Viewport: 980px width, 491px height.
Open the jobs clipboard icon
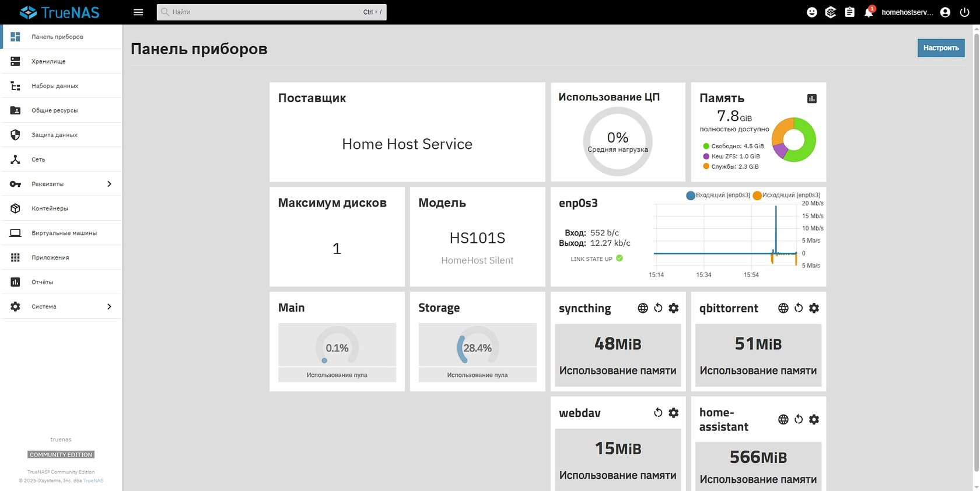(850, 12)
